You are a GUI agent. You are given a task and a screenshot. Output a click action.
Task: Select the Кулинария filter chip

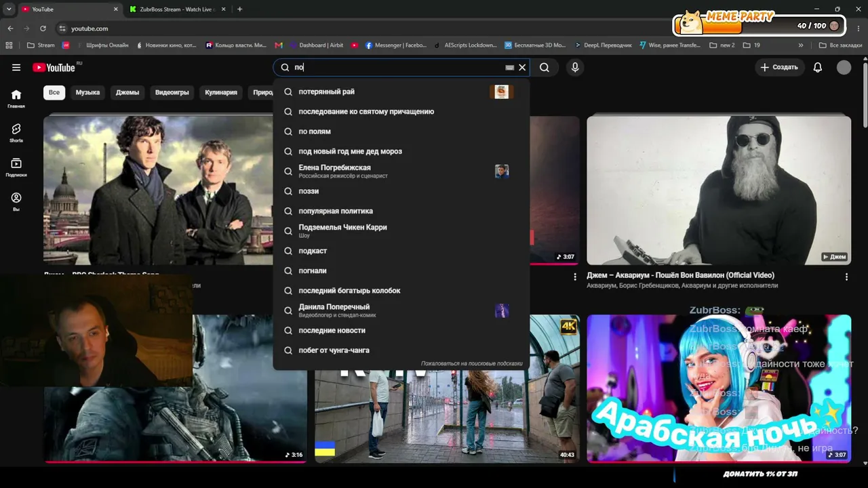tap(221, 92)
